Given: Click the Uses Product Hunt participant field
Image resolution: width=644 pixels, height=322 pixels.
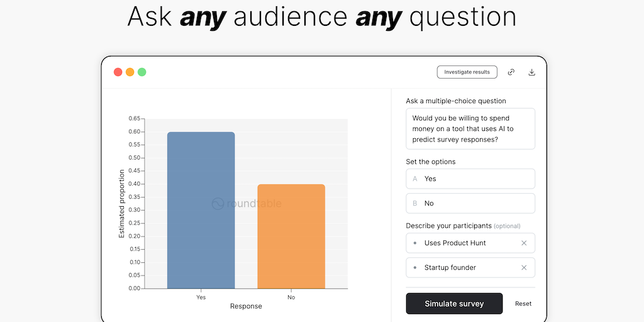Looking at the screenshot, I should coord(462,243).
